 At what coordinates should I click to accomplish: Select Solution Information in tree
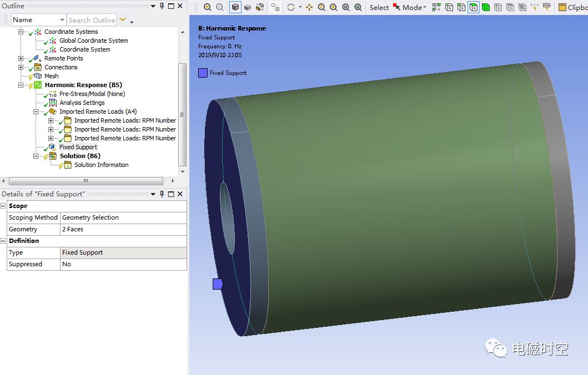[101, 165]
